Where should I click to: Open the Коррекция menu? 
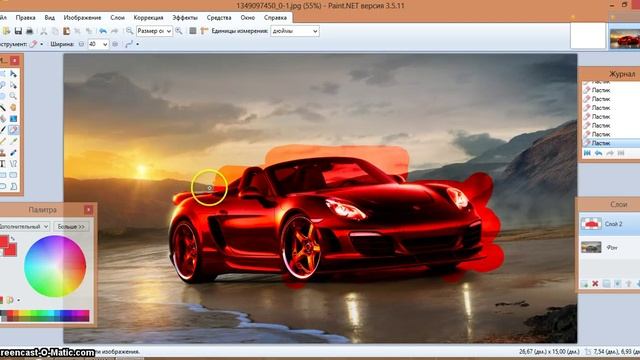148,18
